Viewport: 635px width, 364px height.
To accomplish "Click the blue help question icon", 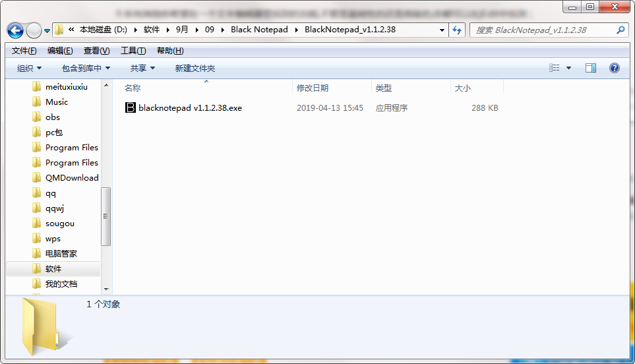I will 615,68.
